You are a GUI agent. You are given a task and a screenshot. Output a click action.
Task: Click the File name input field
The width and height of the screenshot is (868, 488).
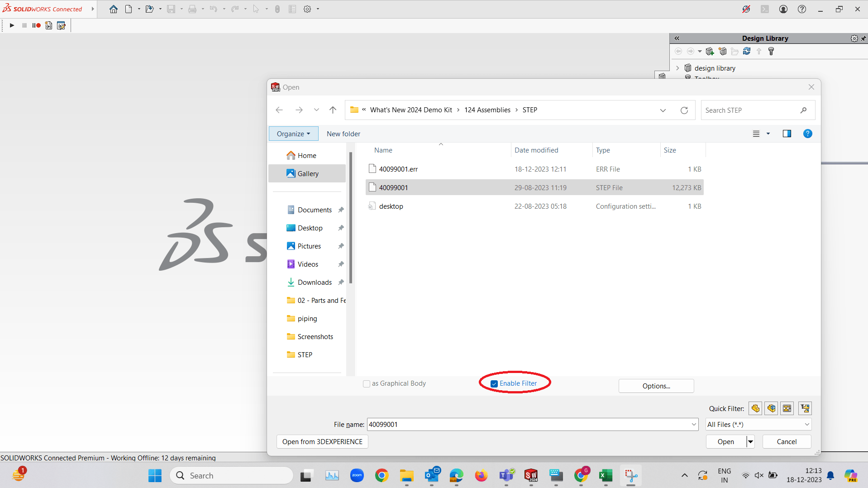529,425
